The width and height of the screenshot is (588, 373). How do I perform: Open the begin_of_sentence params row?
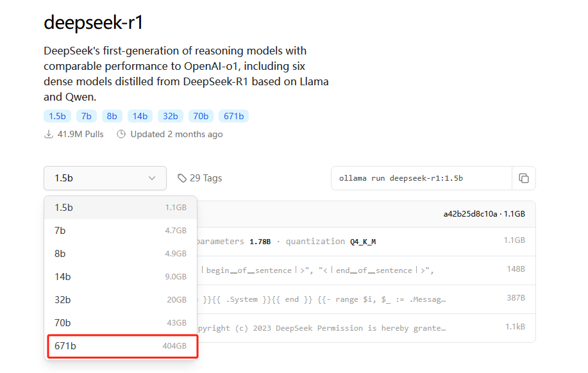pyautogui.click(x=366, y=270)
